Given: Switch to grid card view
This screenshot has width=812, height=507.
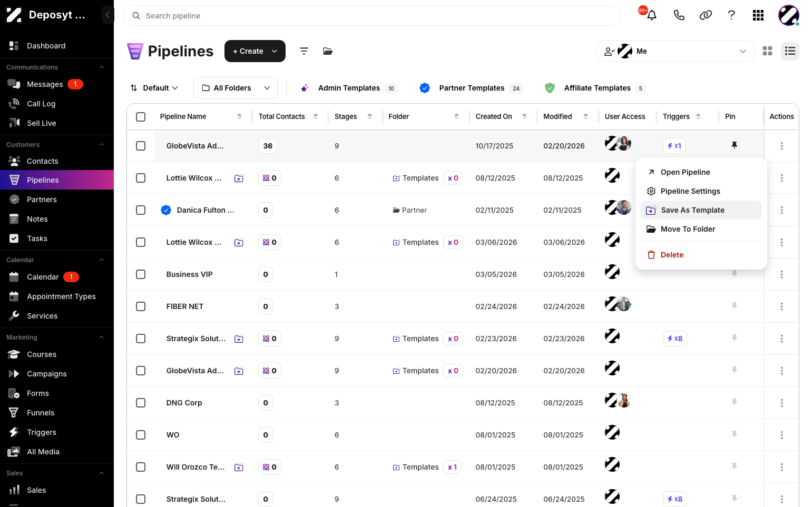Looking at the screenshot, I should 767,51.
